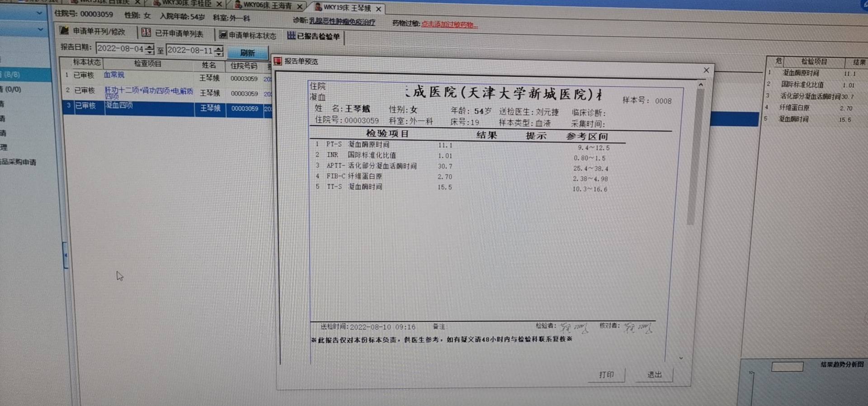Click the 刷新 refresh button
868x406 pixels.
[x=248, y=52]
